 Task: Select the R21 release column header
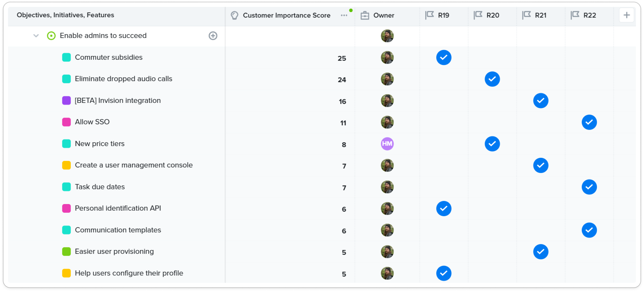(540, 15)
